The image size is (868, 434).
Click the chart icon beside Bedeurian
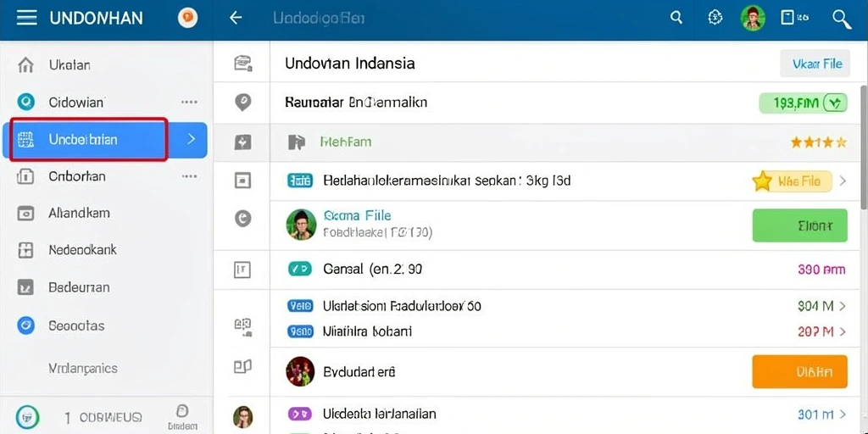(25, 287)
